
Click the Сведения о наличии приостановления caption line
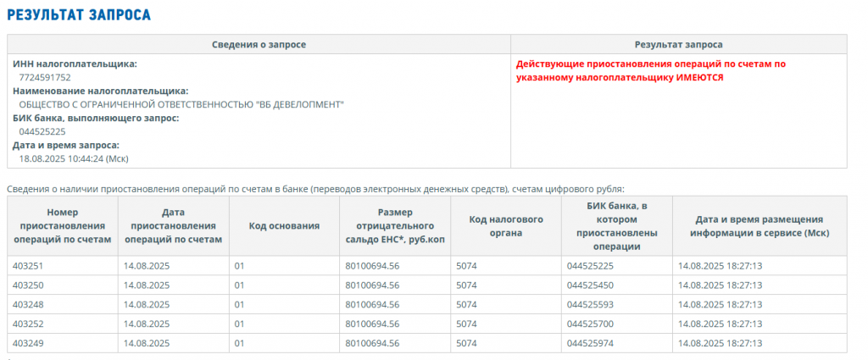pos(315,190)
